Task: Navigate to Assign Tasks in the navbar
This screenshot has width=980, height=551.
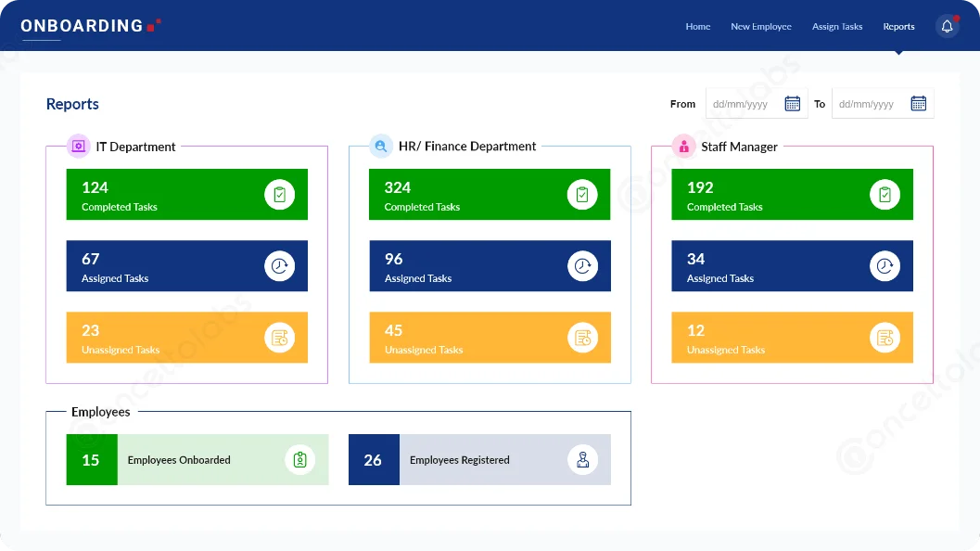Action: click(836, 27)
